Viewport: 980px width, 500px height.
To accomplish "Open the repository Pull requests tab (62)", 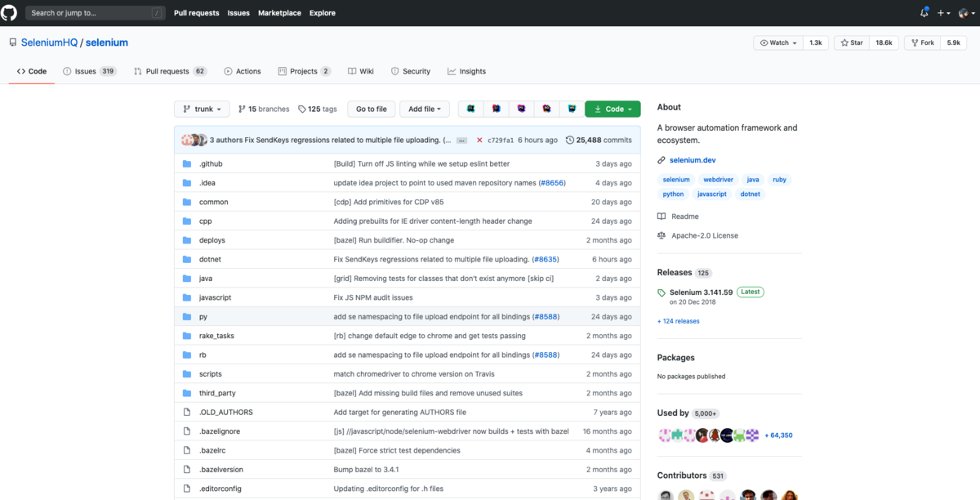I will coord(171,71).
